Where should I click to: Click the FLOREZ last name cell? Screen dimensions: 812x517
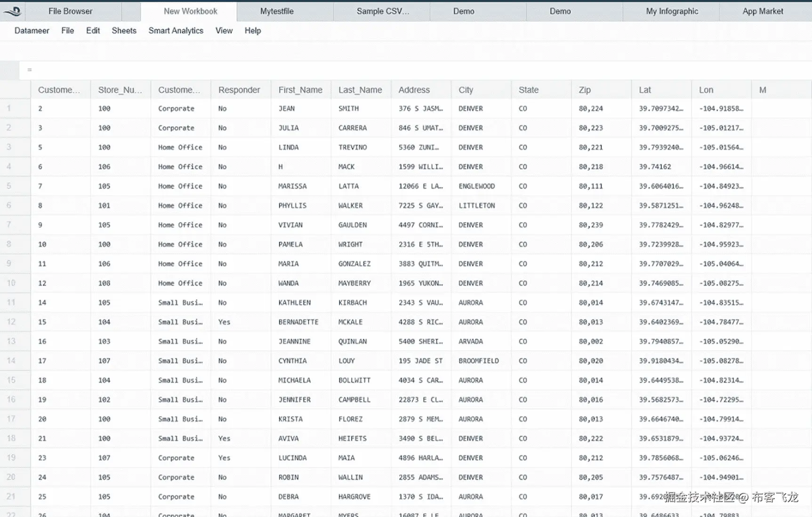pos(361,419)
